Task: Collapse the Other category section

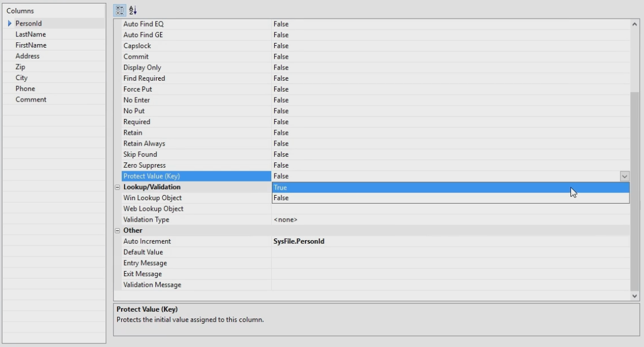Action: pos(118,230)
